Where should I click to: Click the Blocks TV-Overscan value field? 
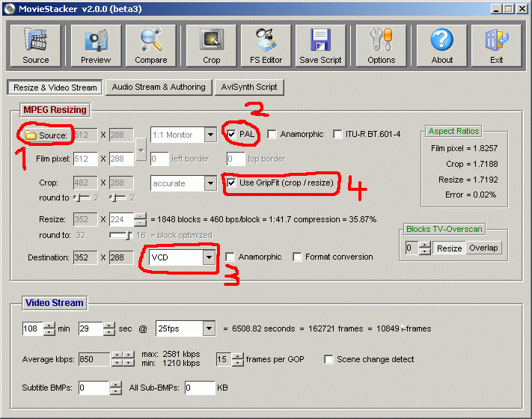point(412,248)
